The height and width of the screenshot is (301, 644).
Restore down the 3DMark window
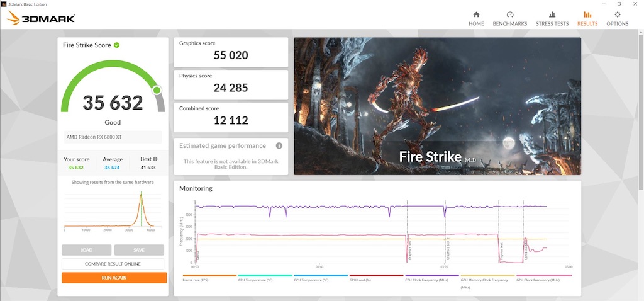click(x=619, y=4)
